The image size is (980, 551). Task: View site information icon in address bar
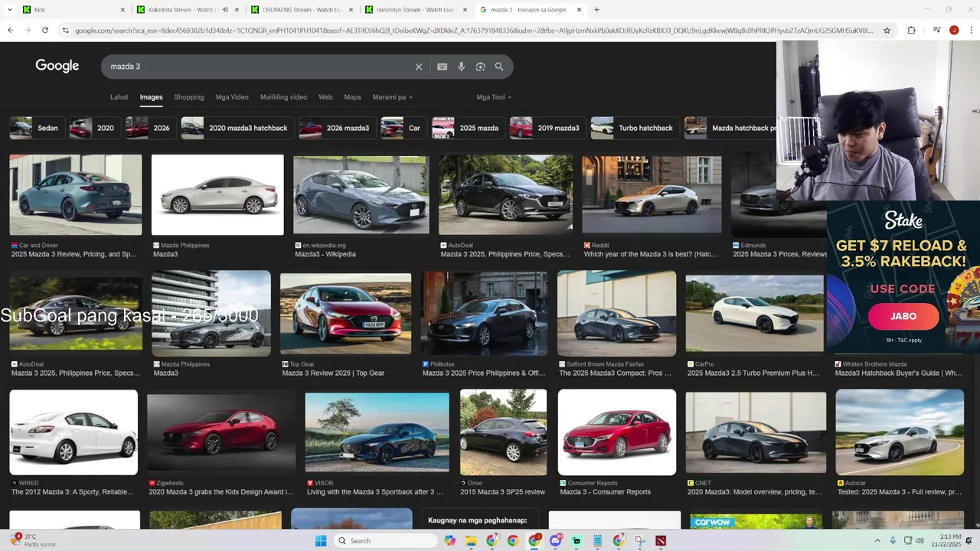tap(67, 31)
